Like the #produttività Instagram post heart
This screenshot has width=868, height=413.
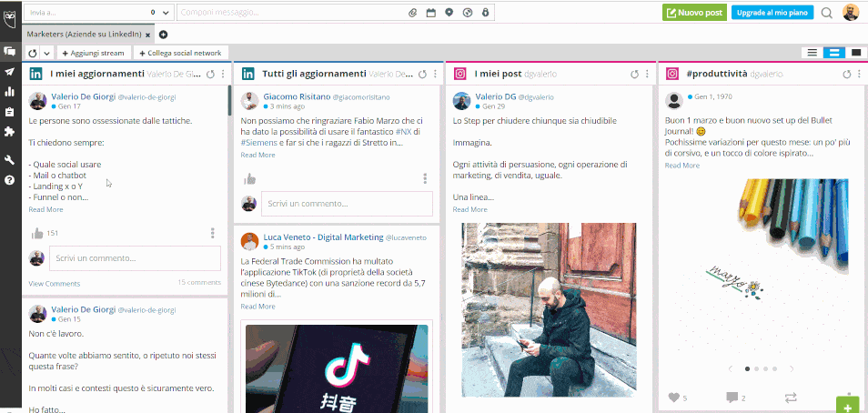[673, 398]
